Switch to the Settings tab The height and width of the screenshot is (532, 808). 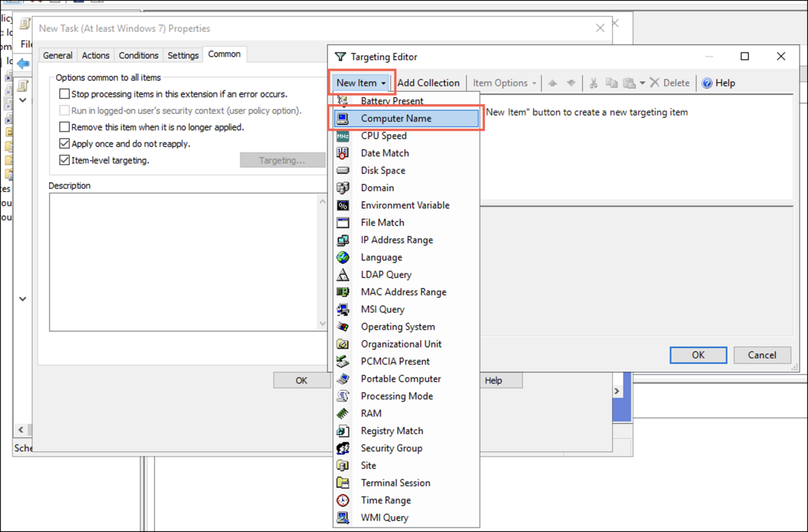pos(183,55)
